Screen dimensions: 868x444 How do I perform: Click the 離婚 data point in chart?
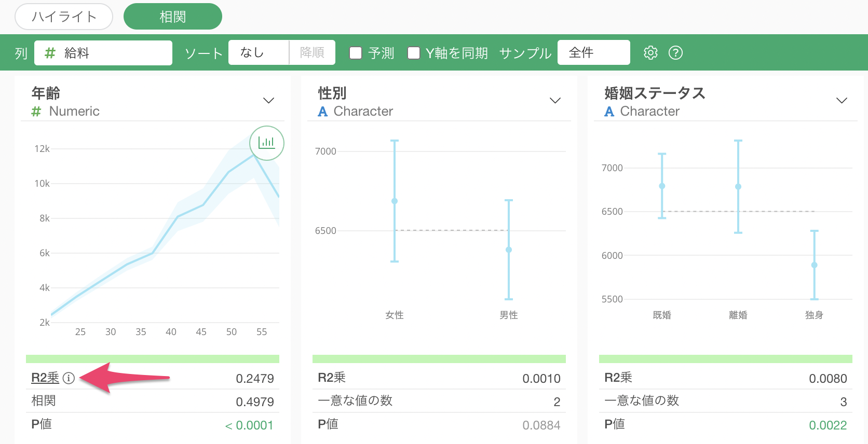pos(738,187)
